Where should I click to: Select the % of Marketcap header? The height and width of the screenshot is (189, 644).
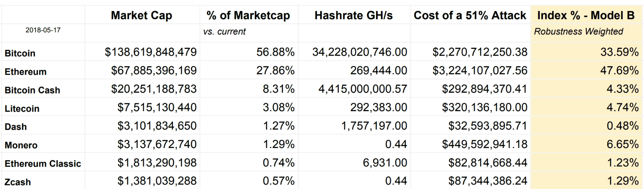point(248,15)
